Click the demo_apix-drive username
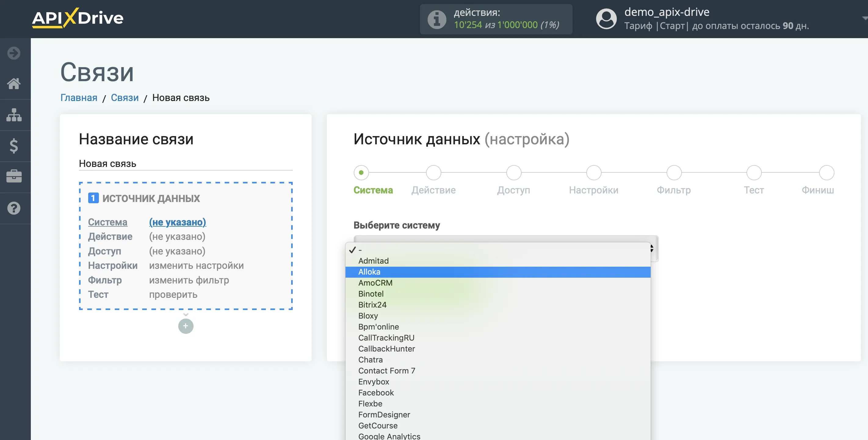This screenshot has width=868, height=440. tap(667, 12)
